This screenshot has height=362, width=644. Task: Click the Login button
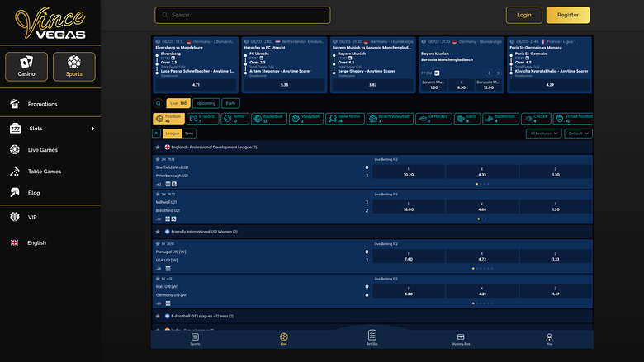(524, 15)
